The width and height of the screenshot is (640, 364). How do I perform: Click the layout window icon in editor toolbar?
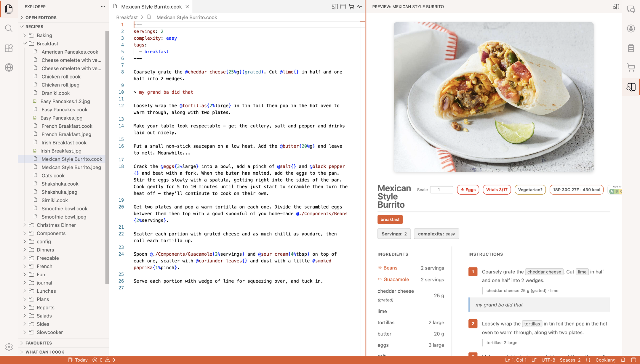[343, 7]
